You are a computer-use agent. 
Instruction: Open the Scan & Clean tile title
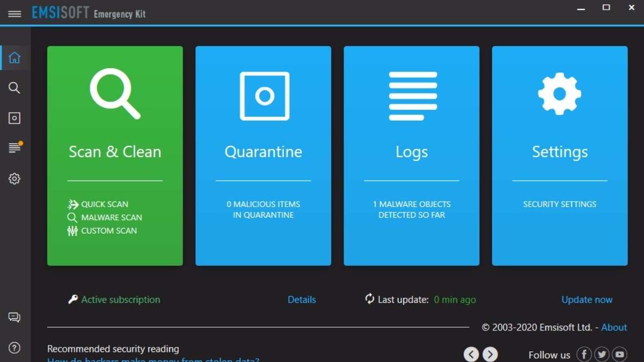click(115, 152)
